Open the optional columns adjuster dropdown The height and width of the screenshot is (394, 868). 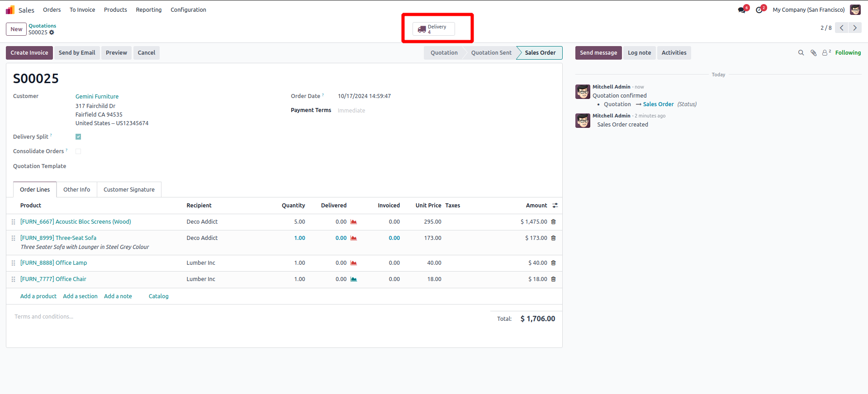pos(555,206)
